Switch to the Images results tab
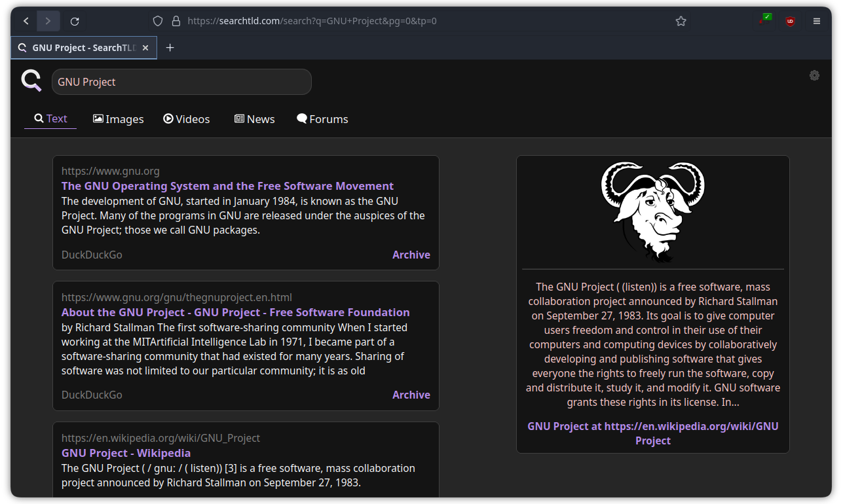 119,119
